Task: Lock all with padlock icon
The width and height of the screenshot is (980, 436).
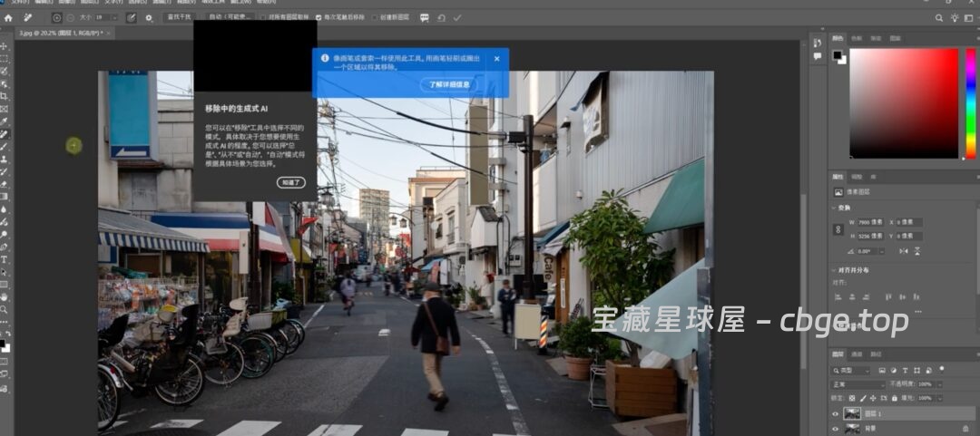Action: point(895,398)
